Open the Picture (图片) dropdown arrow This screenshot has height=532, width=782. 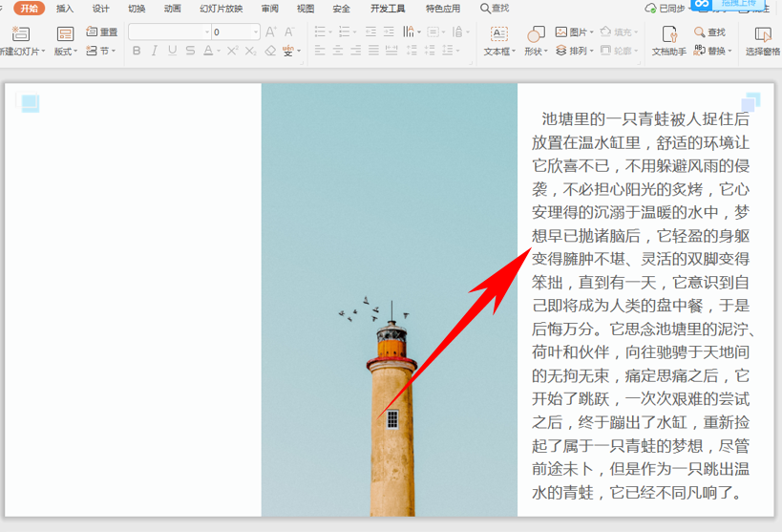click(x=591, y=32)
